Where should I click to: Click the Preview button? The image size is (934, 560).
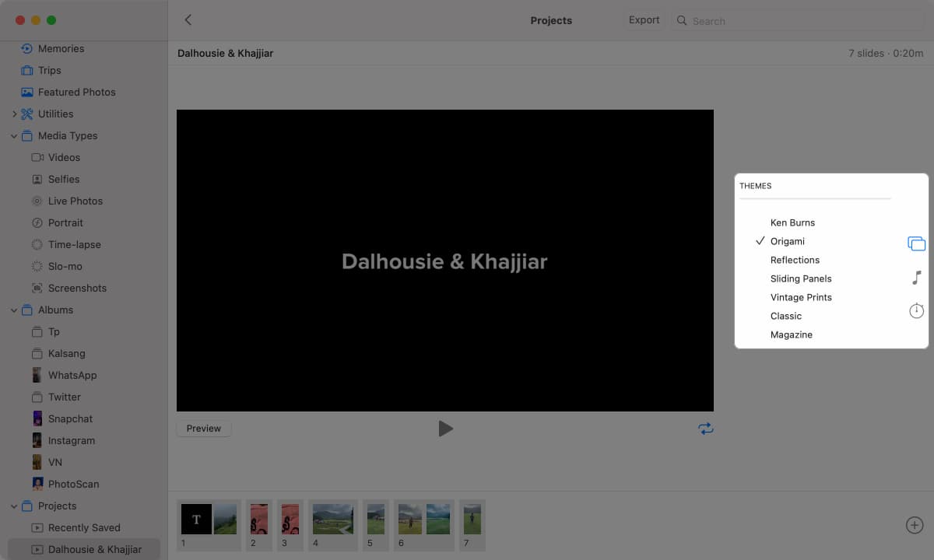(204, 429)
